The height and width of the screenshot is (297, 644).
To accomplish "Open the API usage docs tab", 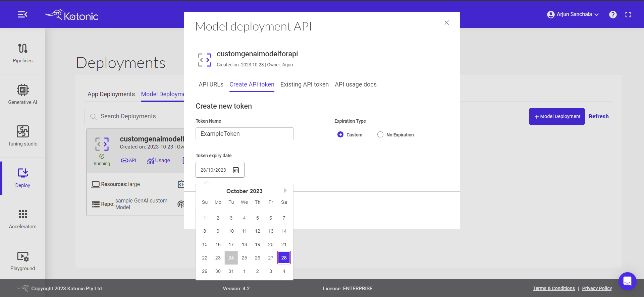I will 356,84.
